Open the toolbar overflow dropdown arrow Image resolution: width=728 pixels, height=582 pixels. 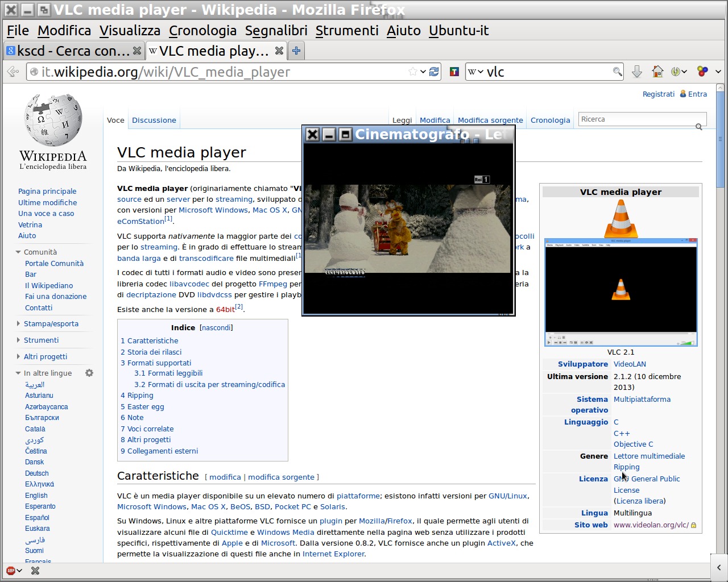pos(718,72)
